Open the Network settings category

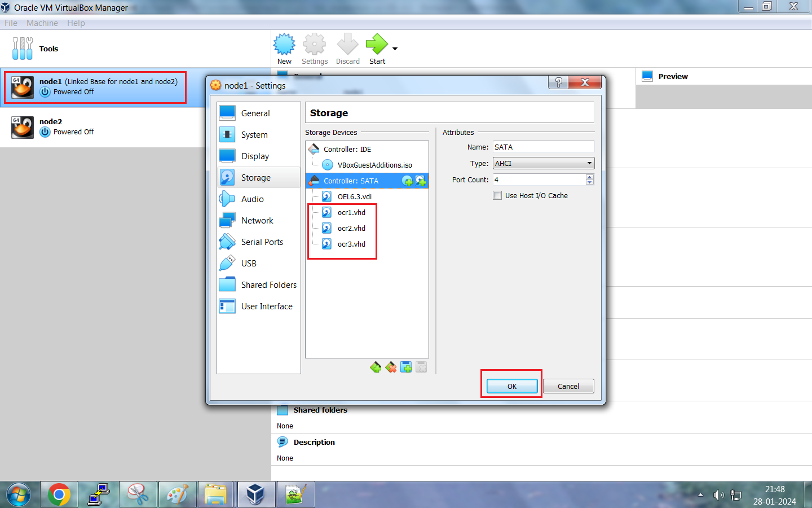click(259, 221)
